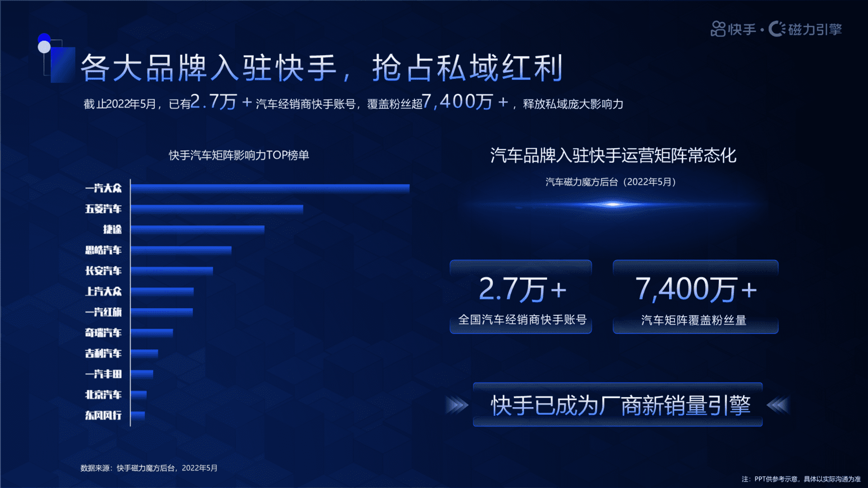Select the 长安汽车 brand label
This screenshot has width=868, height=488.
[104, 271]
